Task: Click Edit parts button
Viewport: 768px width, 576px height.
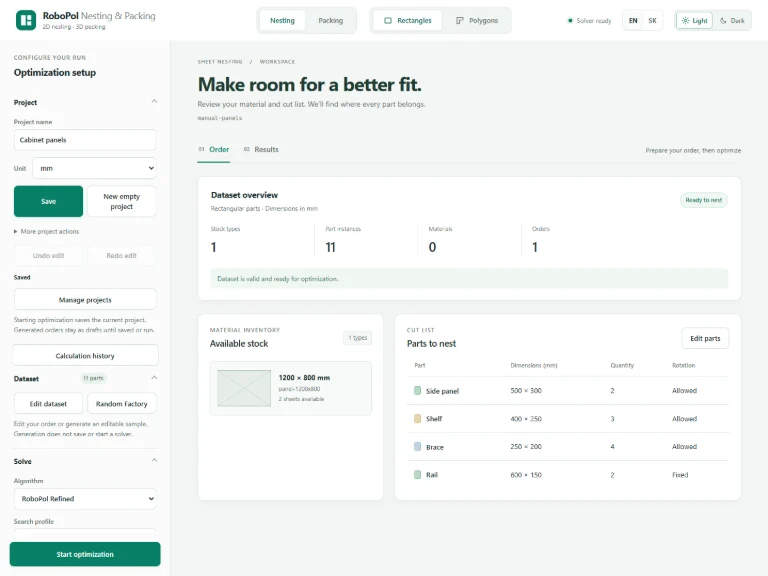Action: 705,338
